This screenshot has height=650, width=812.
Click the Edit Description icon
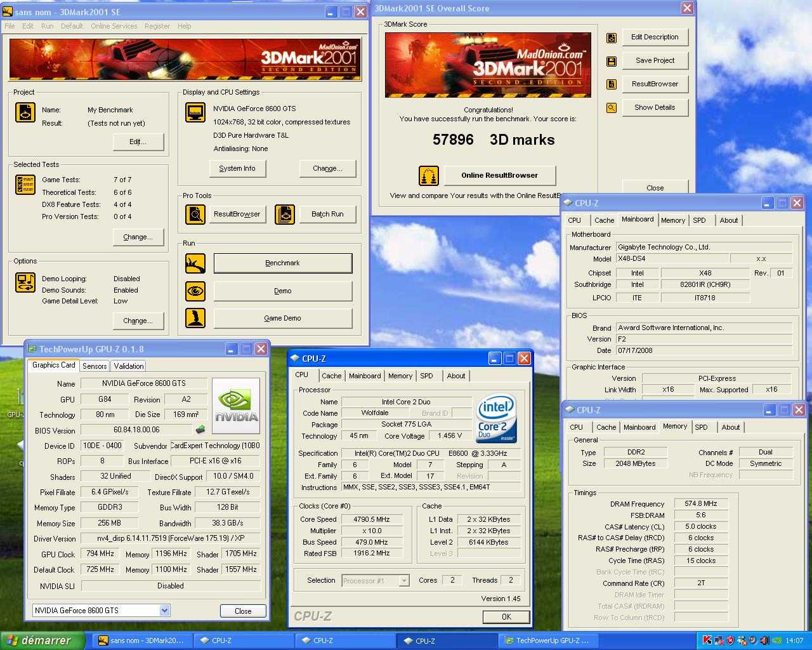[612, 37]
